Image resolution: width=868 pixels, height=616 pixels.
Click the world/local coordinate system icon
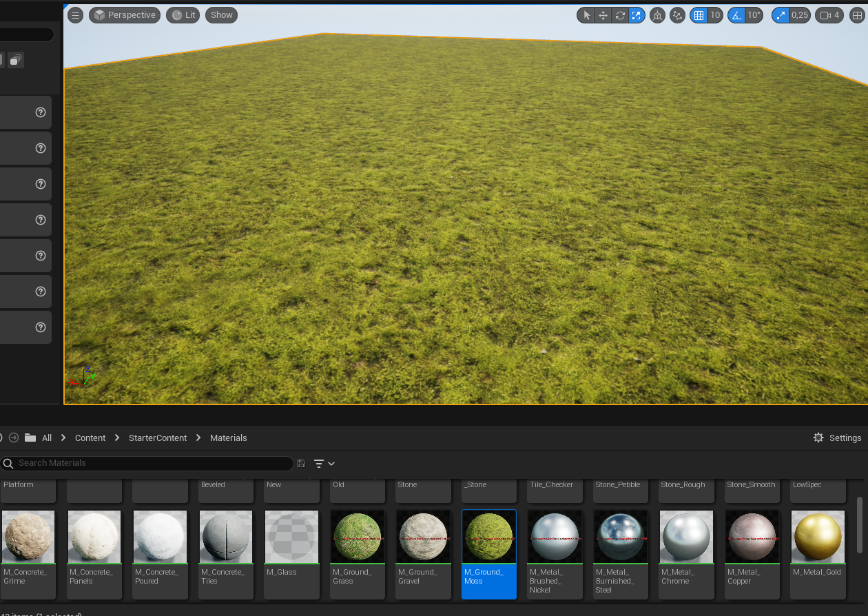click(x=658, y=15)
